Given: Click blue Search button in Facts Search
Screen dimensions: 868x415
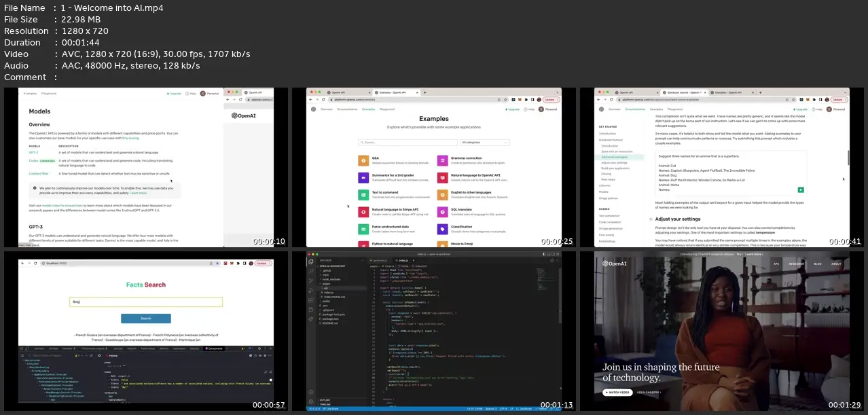Looking at the screenshot, I should pyautogui.click(x=146, y=318).
